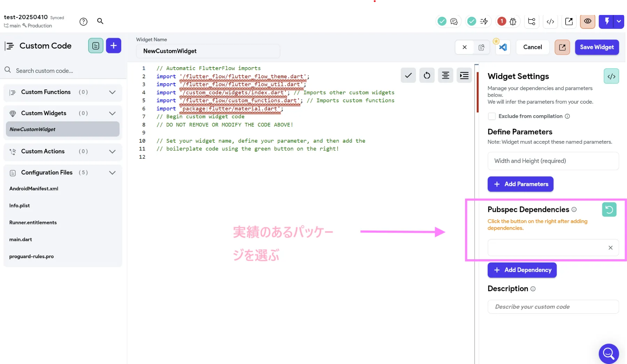Click the orange open external editor icon
Viewport: 627px width, 364px height.
coord(562,47)
